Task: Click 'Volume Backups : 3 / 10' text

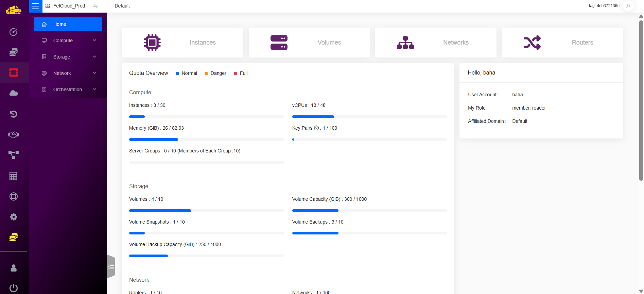Action: (x=318, y=222)
